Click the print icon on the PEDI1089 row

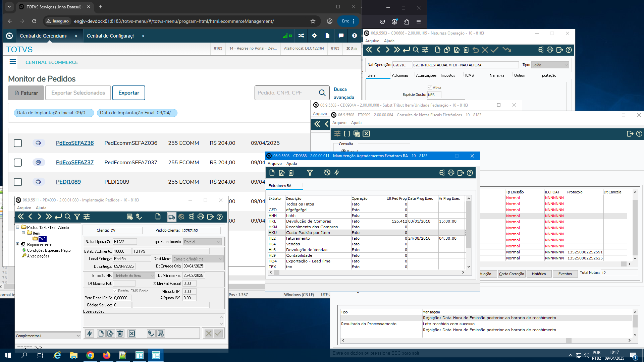tap(38, 182)
